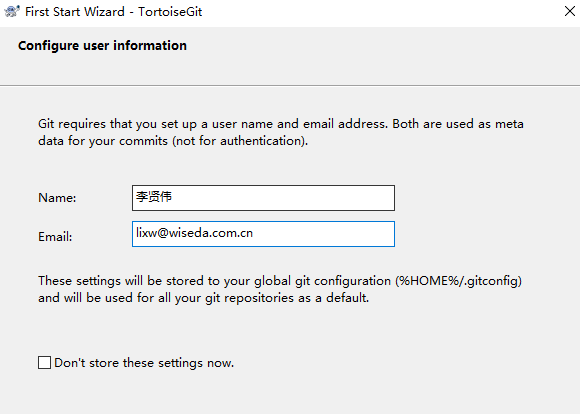This screenshot has height=414, width=580.
Task: Click the "(not for authentication)" text
Action: tap(240, 141)
